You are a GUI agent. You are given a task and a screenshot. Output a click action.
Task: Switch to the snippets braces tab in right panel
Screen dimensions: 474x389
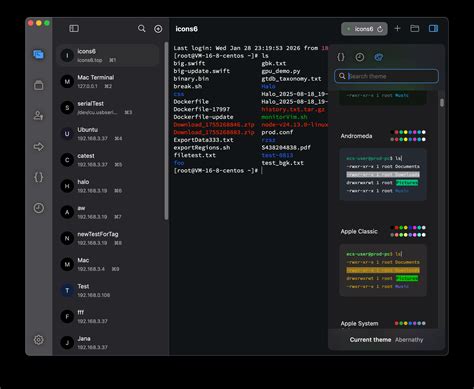(341, 57)
